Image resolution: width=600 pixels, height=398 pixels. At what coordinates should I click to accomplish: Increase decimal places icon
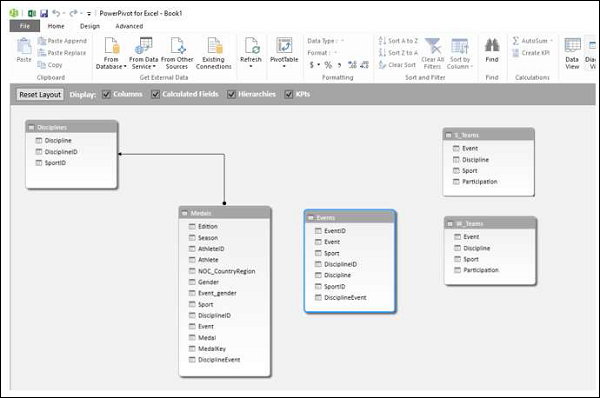(x=352, y=65)
